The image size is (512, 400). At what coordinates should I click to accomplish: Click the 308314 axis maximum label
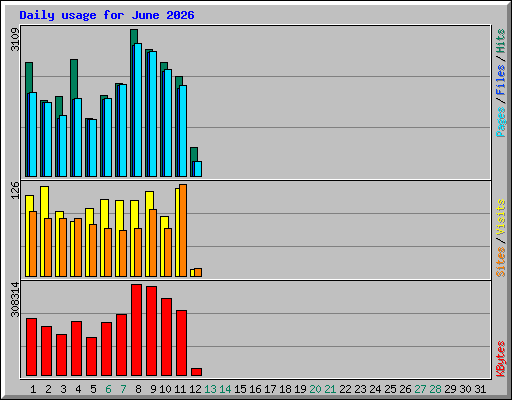pyautogui.click(x=15, y=299)
